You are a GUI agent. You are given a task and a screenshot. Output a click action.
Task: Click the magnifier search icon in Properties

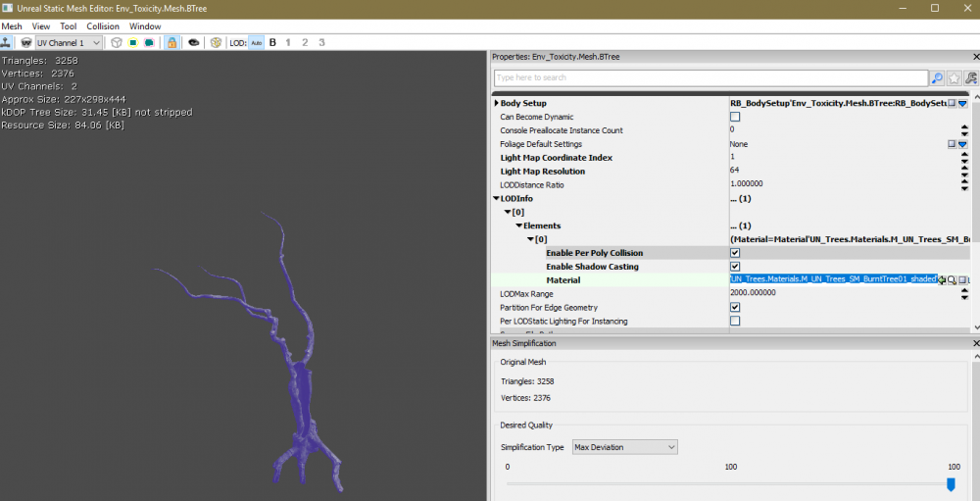click(x=937, y=77)
